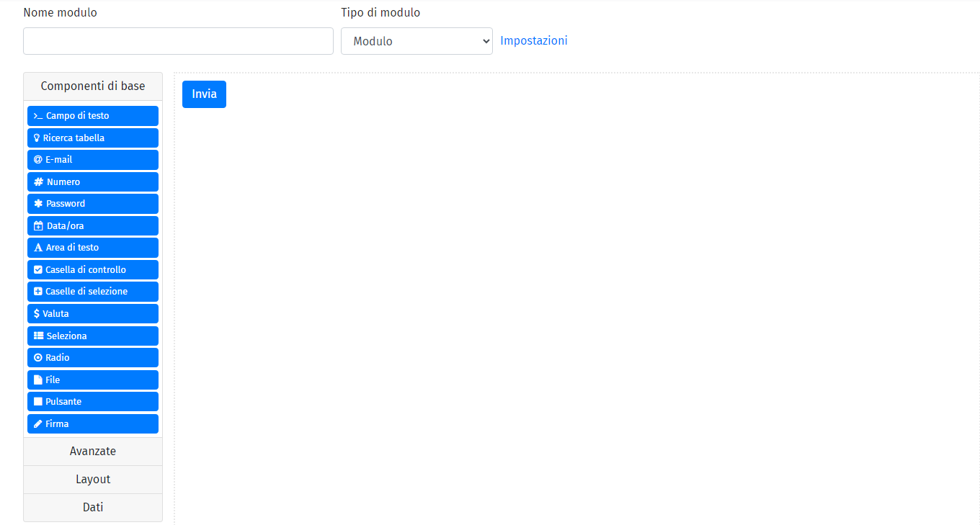Click the Ricerca tabella lightbulb icon component
Image resolution: width=980 pixels, height=525 pixels.
[x=92, y=137]
